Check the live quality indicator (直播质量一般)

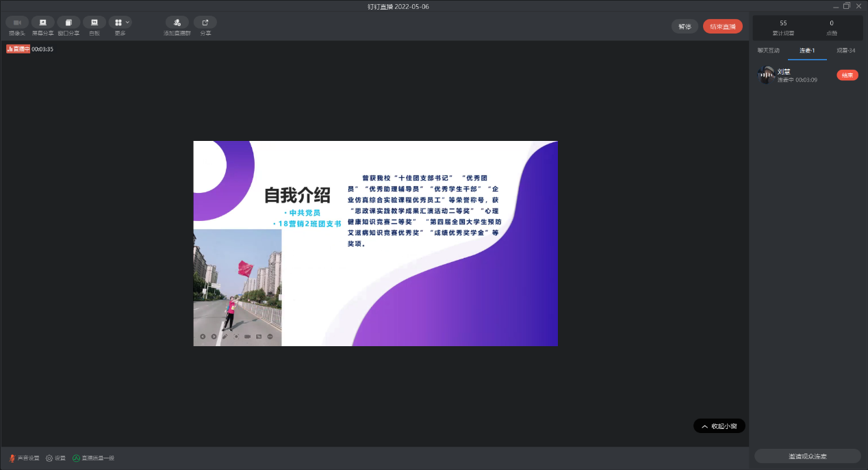click(93, 458)
